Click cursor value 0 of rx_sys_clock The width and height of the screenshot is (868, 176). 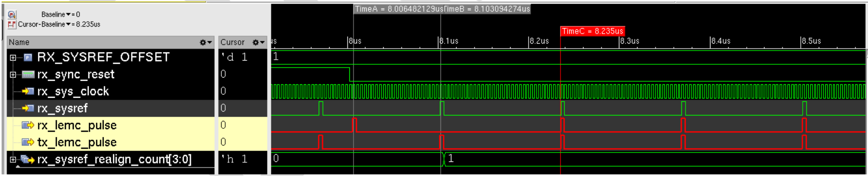(223, 91)
